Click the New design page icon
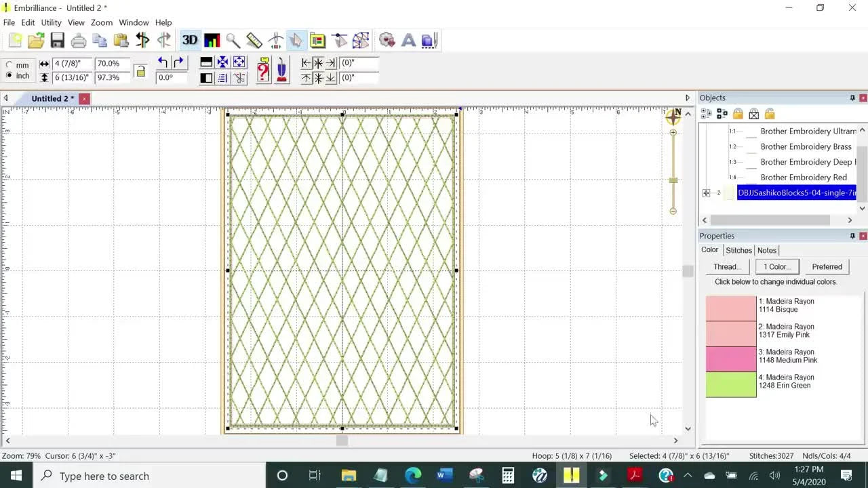The image size is (868, 488). click(15, 41)
